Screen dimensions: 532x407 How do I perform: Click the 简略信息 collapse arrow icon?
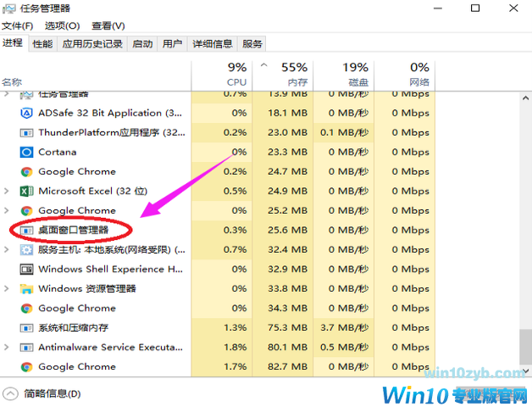10,393
